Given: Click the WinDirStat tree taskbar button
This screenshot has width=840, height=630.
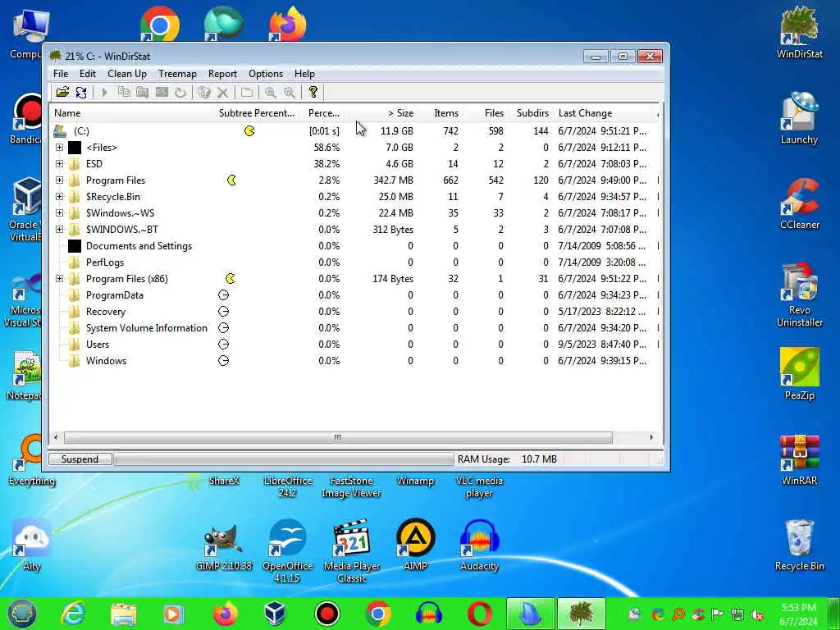Looking at the screenshot, I should point(582,614).
